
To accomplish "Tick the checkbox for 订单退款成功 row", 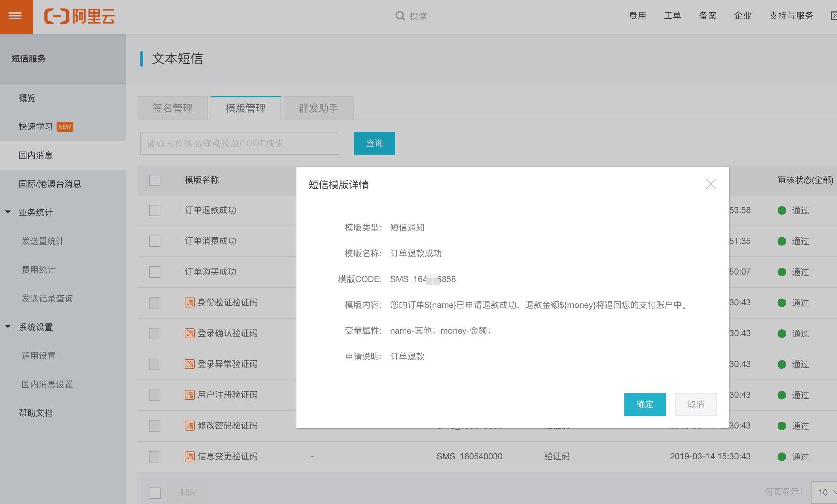I will coord(155,210).
